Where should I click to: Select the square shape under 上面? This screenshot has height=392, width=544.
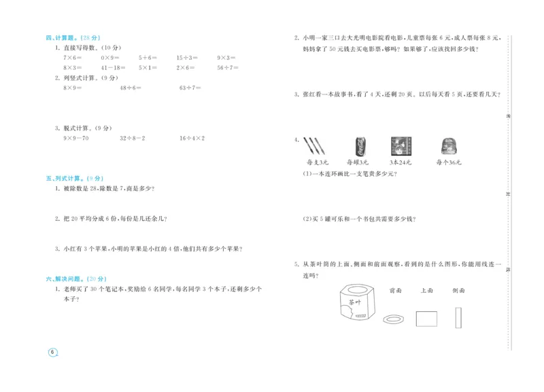click(427, 318)
